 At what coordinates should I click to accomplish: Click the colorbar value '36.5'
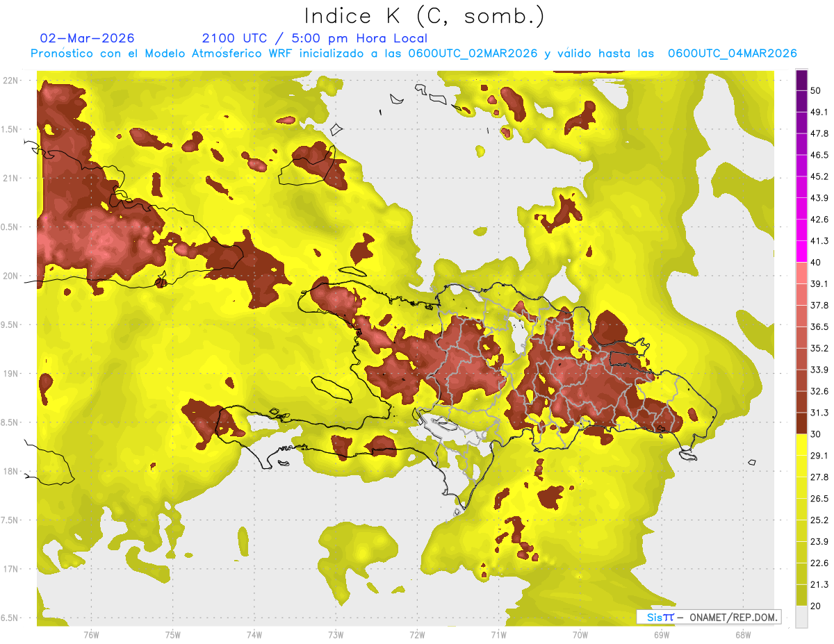tap(819, 327)
